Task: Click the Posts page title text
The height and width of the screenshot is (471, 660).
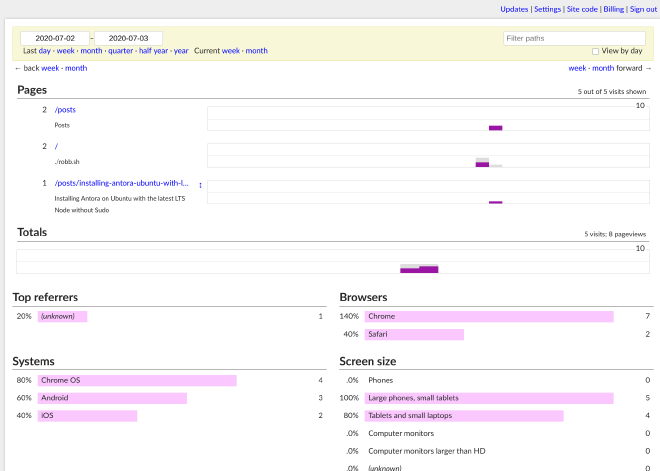Action: [x=62, y=125]
